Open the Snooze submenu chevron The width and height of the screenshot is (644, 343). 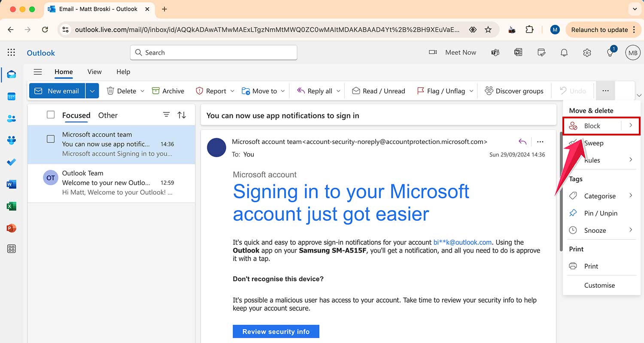tap(631, 230)
